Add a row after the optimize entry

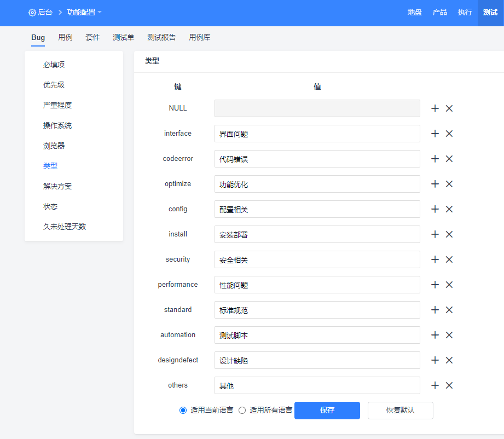(435, 184)
